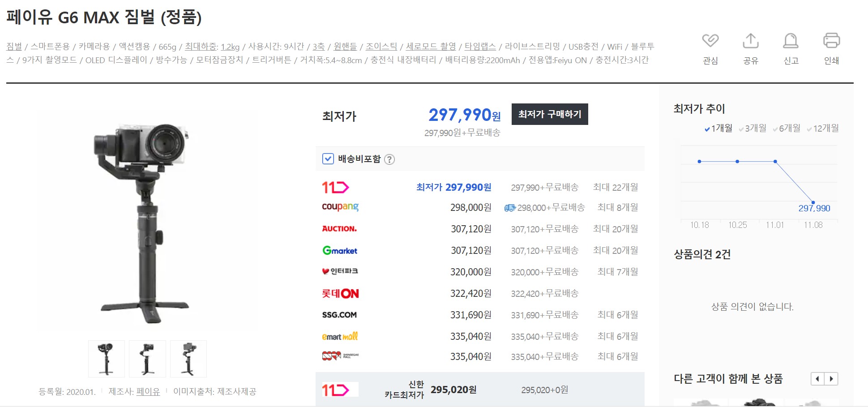This screenshot has width=868, height=407.
Task: Open the SSG.COM store logo
Action: (339, 315)
